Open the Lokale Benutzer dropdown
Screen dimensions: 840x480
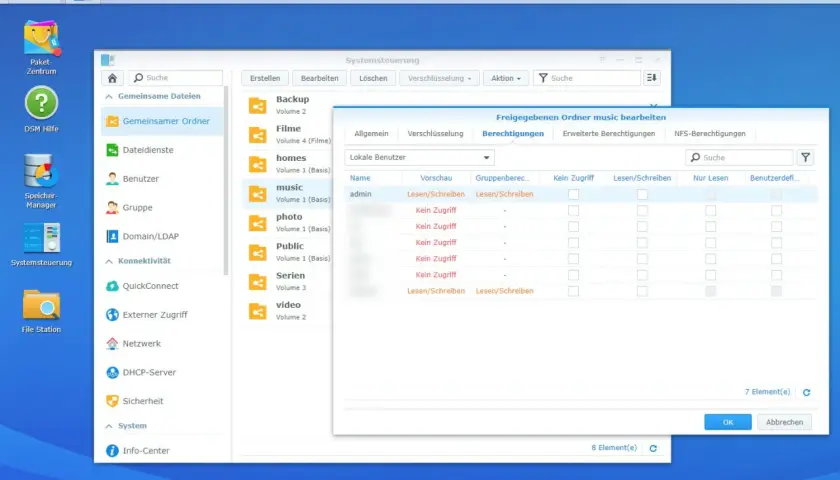coord(419,158)
